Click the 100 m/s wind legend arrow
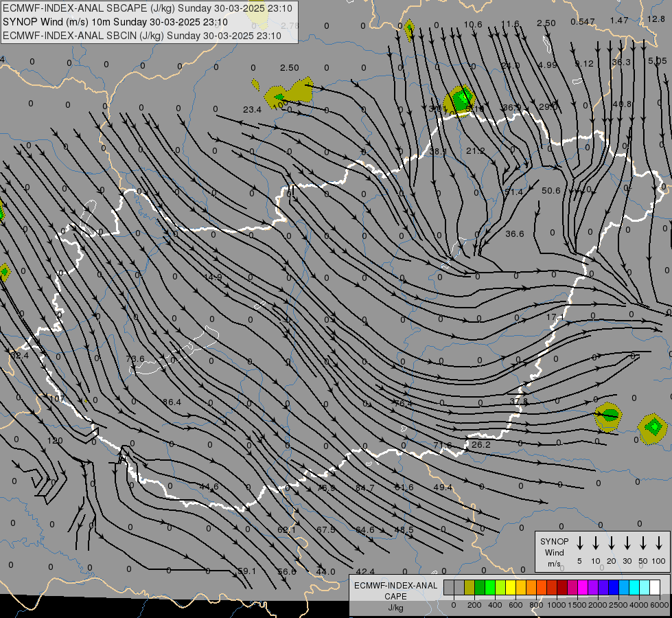Image resolution: width=672 pixels, height=618 pixels. point(659,543)
